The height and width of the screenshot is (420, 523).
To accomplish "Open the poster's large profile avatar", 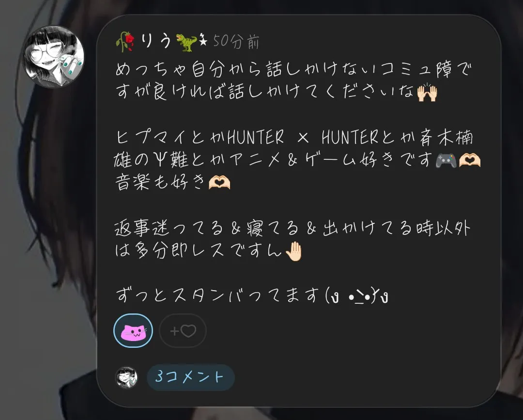I will [53, 57].
